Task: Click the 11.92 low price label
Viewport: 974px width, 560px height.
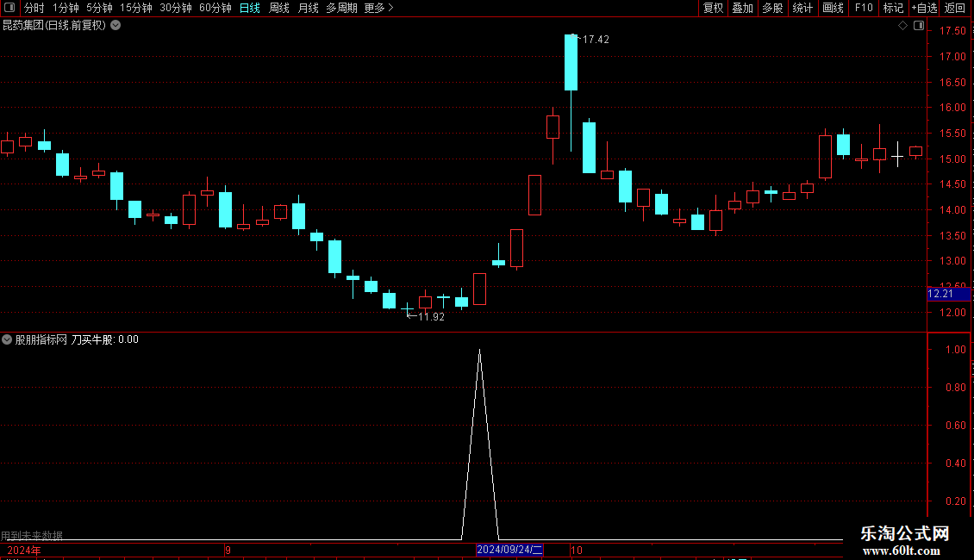Action: pos(431,317)
